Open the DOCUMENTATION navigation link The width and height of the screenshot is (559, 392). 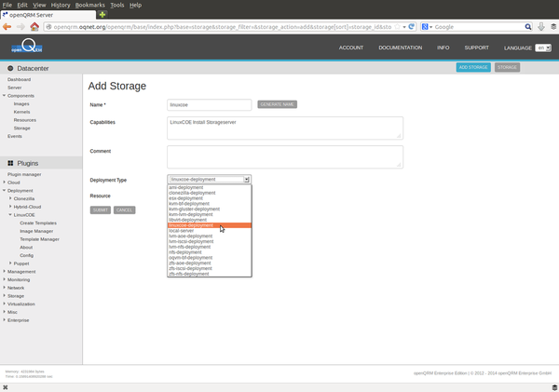[400, 47]
